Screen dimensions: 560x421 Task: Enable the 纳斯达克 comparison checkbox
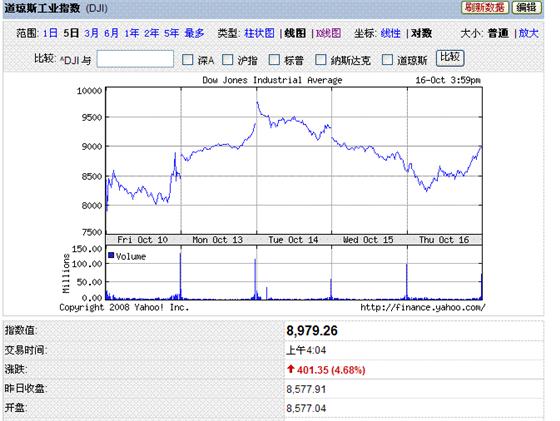point(321,59)
